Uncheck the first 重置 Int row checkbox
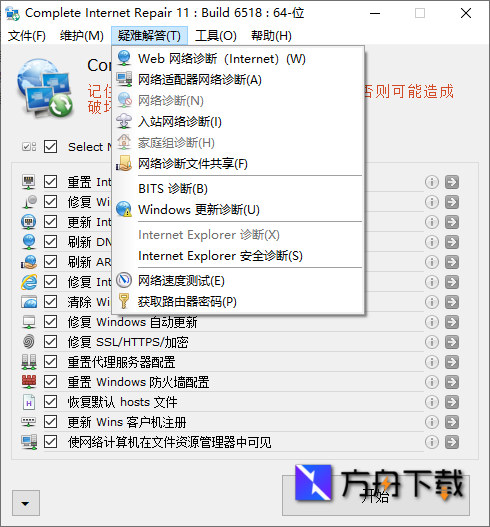This screenshot has width=490, height=527. (x=50, y=182)
